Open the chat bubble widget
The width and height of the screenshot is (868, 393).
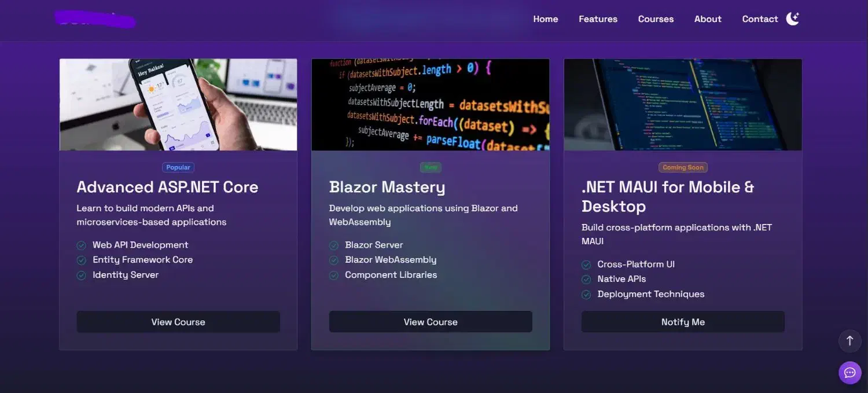(849, 373)
